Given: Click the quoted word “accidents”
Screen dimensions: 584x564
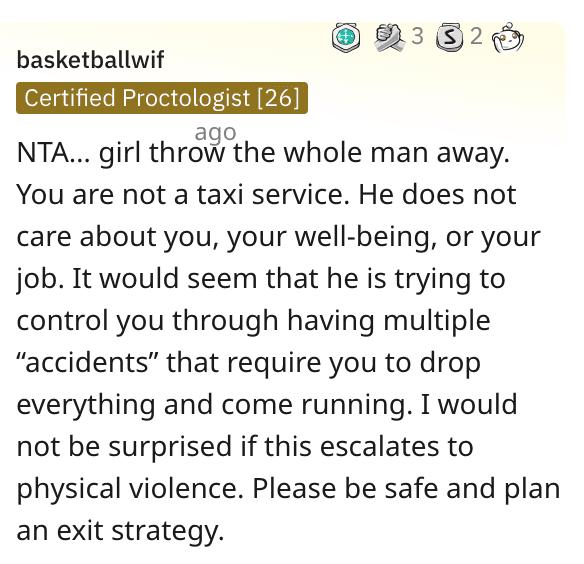Looking at the screenshot, I should pos(87,363).
